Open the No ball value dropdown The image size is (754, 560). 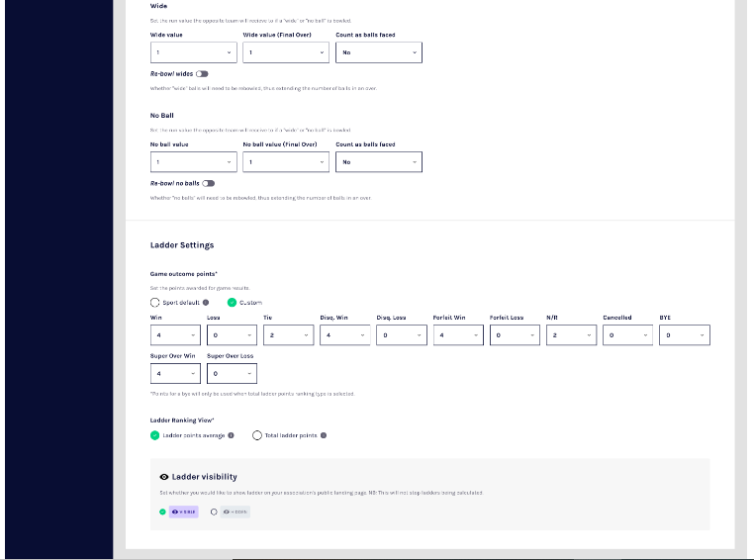[x=193, y=162]
